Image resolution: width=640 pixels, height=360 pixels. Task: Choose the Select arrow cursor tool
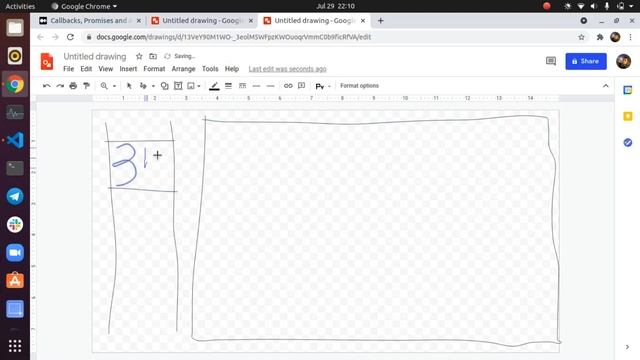[x=129, y=86]
